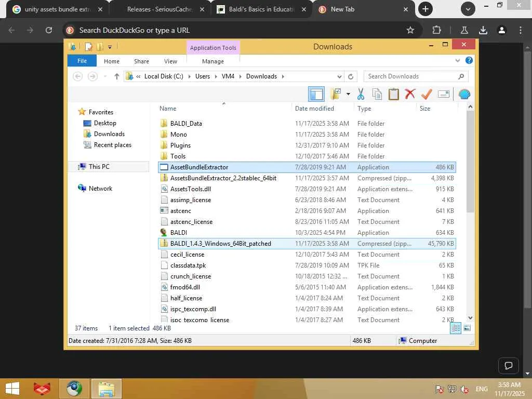
Task: Sort by the Date modified column
Action: point(314,109)
